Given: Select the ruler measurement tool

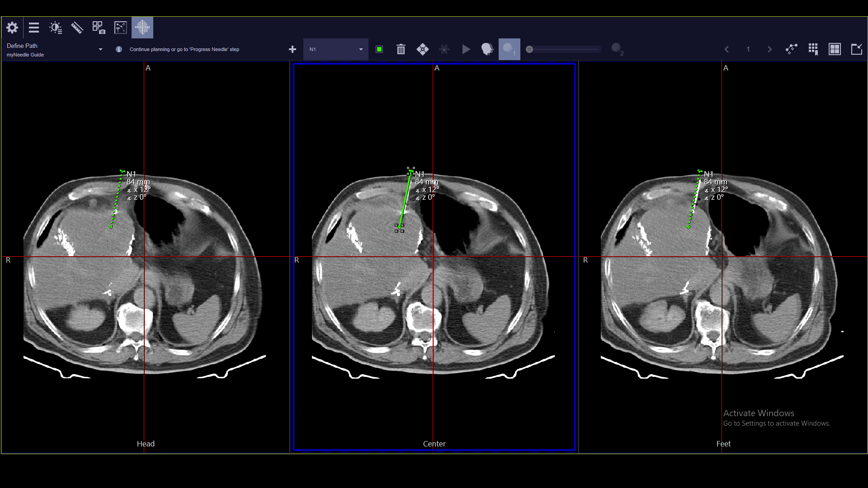Looking at the screenshot, I should click(x=77, y=27).
